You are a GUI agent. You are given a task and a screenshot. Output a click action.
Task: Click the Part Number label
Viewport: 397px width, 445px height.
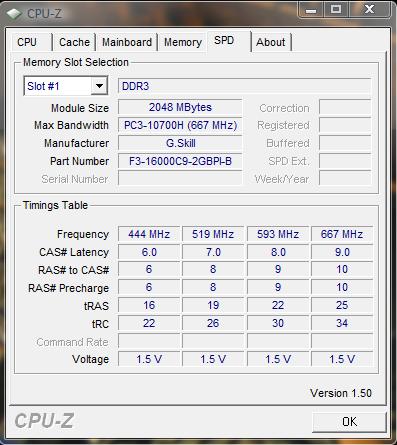(79, 161)
